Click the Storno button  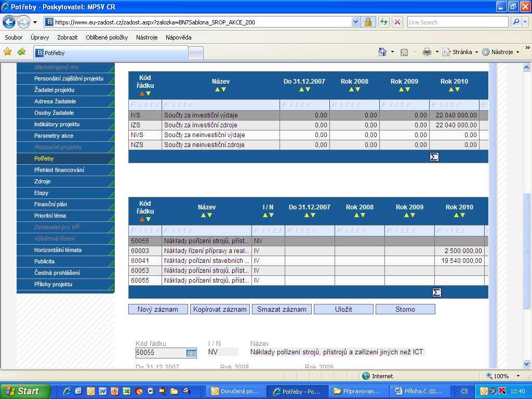click(x=405, y=309)
